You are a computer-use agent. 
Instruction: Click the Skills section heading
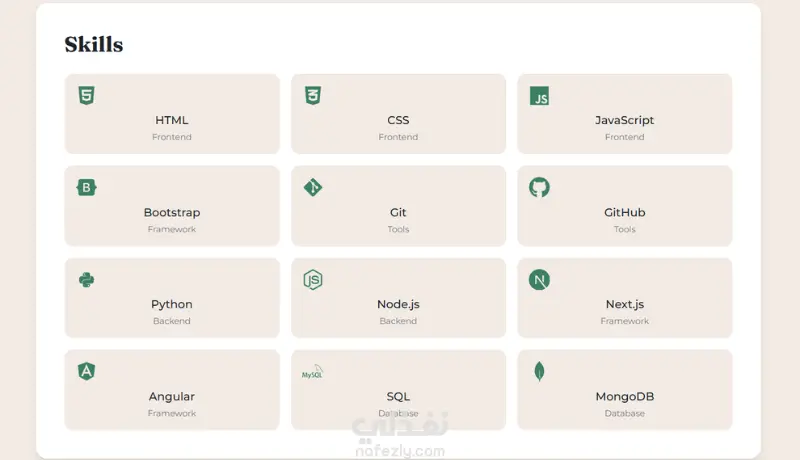coord(94,44)
